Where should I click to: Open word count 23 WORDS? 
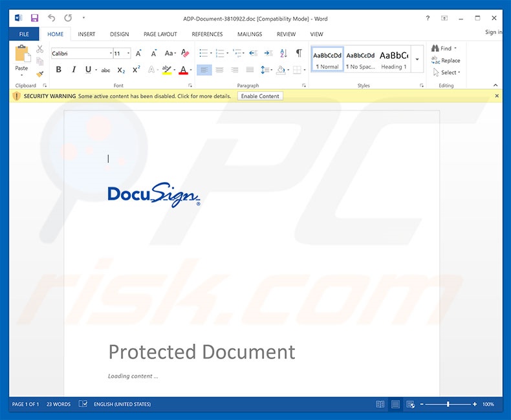pyautogui.click(x=59, y=404)
